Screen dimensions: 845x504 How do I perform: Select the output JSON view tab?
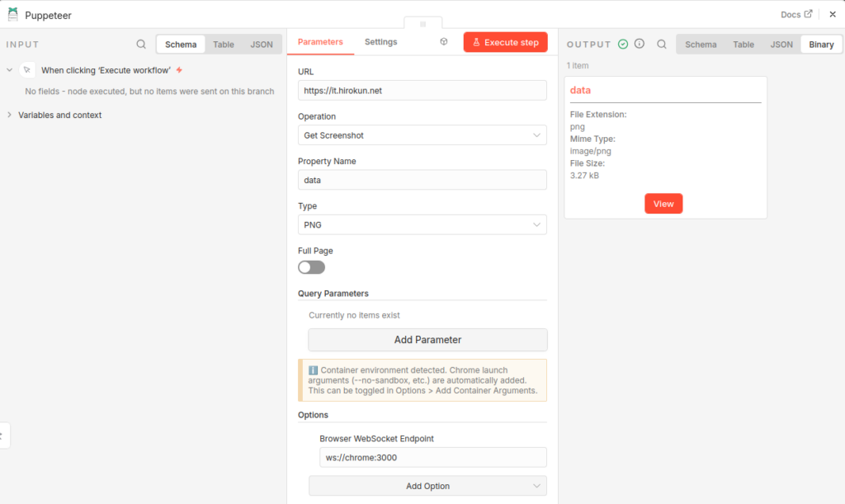pos(781,45)
